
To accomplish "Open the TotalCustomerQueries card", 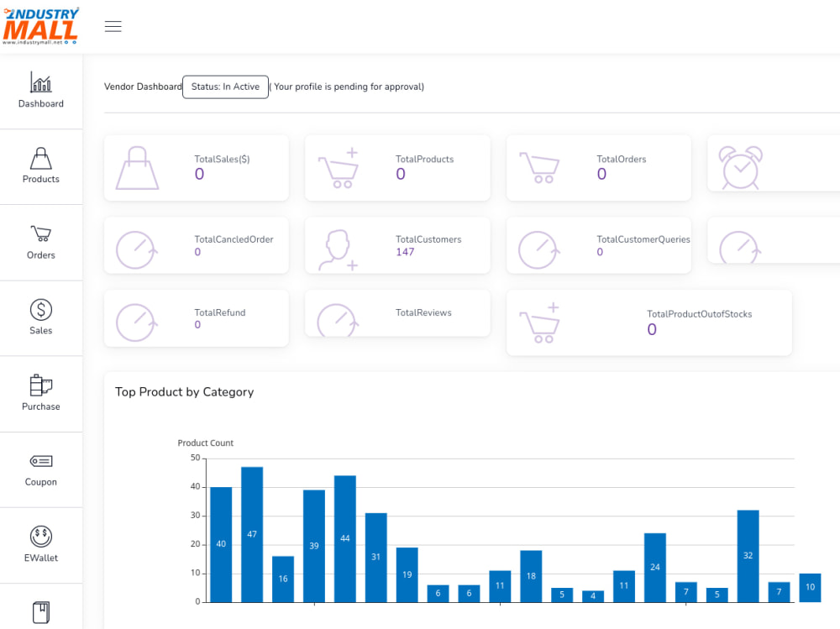I will click(x=599, y=245).
